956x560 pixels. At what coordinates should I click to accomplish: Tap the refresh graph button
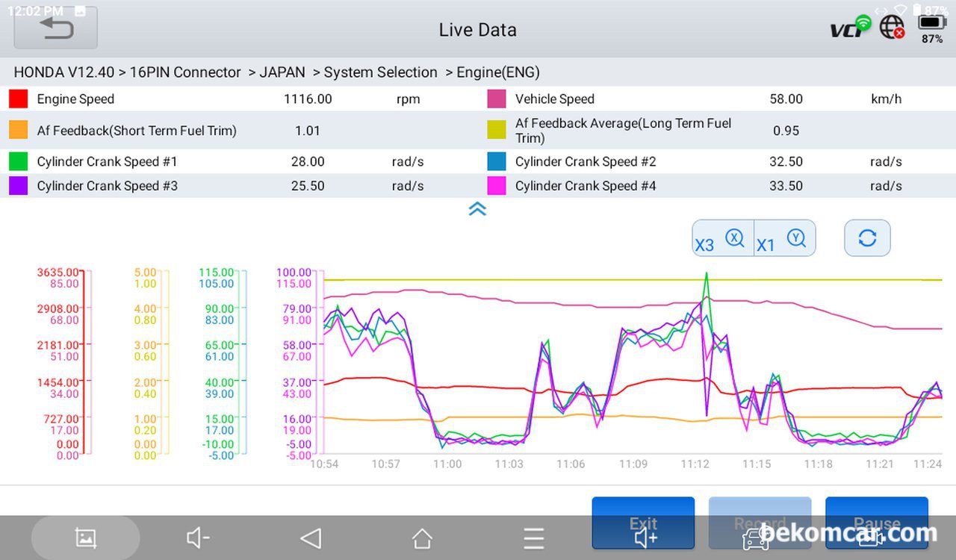(x=867, y=238)
